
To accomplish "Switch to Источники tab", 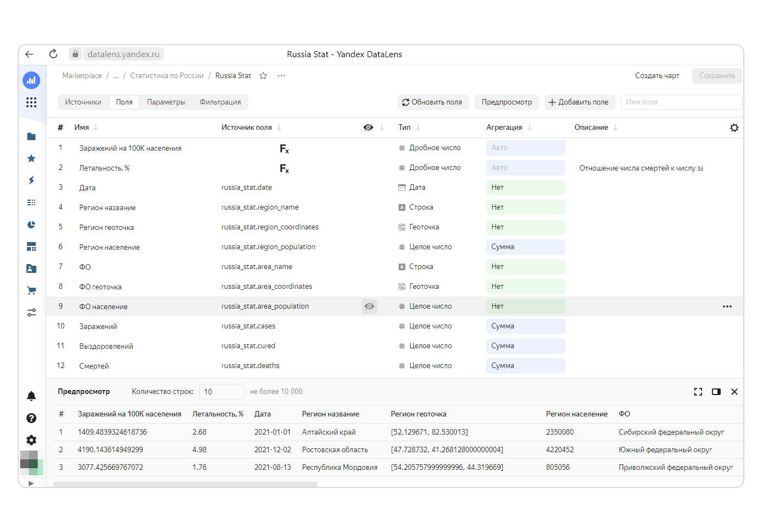I will [x=83, y=102].
